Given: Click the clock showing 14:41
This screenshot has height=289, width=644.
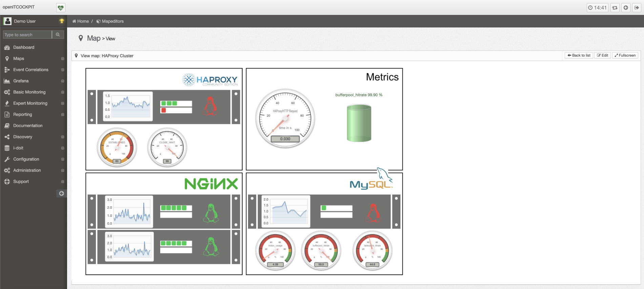Looking at the screenshot, I should (x=597, y=7).
